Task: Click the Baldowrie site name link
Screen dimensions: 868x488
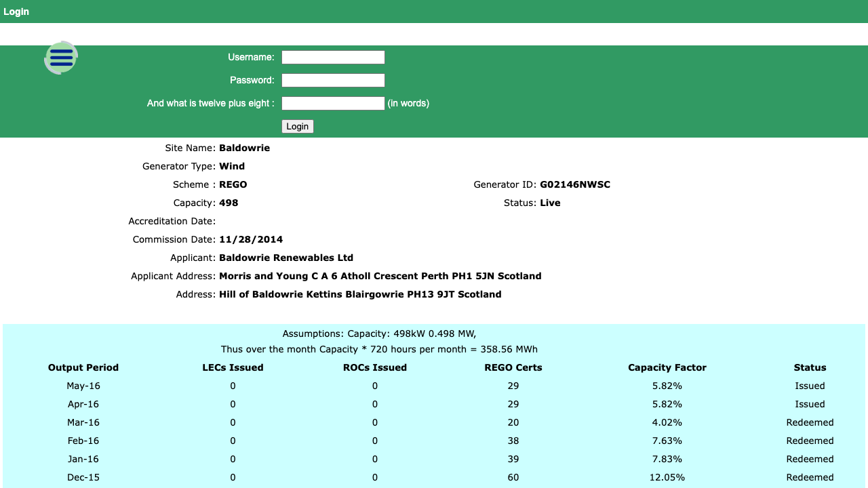Action: tap(244, 148)
